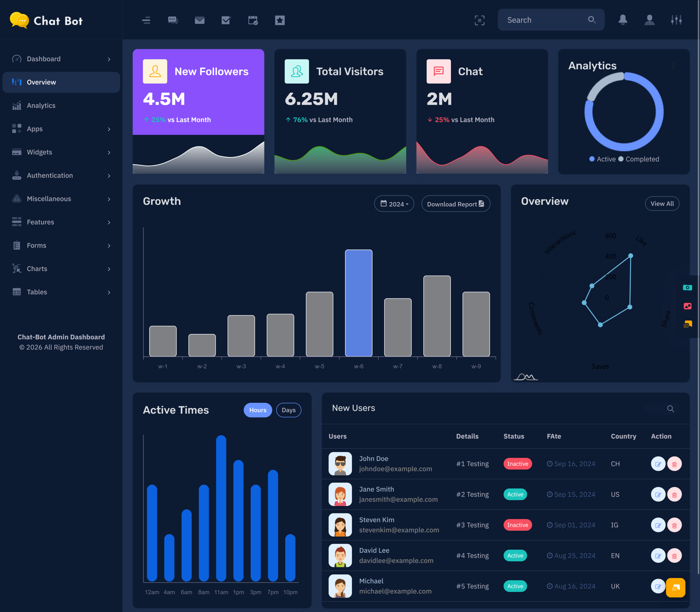Click the 11am bar in Active Times
Image resolution: width=700 pixels, height=612 pixels.
pyautogui.click(x=221, y=508)
